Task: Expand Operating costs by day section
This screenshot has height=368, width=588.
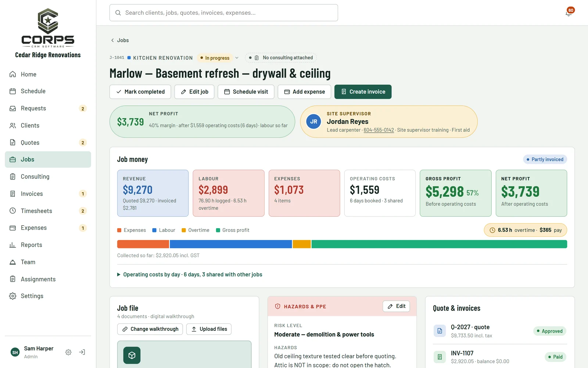Action: (x=190, y=275)
